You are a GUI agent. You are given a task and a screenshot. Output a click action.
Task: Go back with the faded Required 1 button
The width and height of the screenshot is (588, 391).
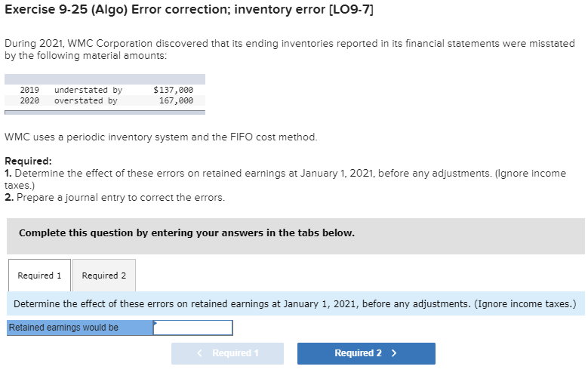(x=227, y=353)
